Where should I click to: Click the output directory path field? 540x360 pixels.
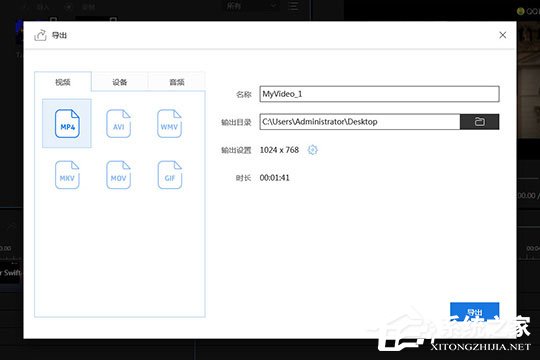360,122
